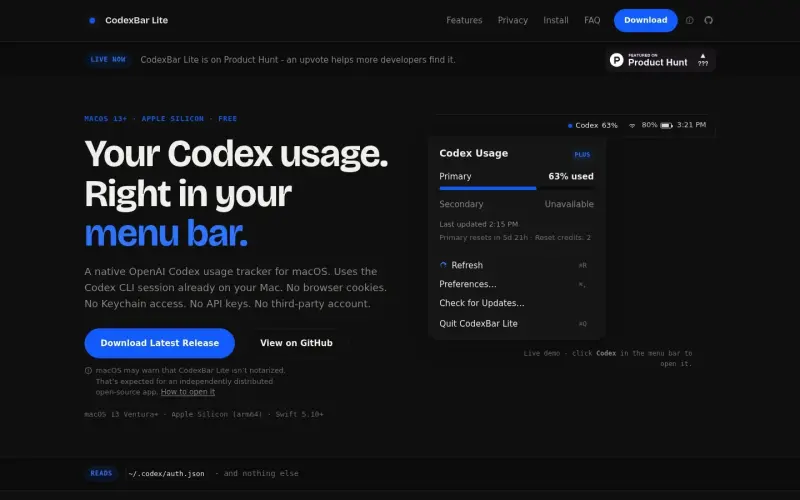Click the circular info icon beside Download
800x500 pixels.
pyautogui.click(x=689, y=20)
